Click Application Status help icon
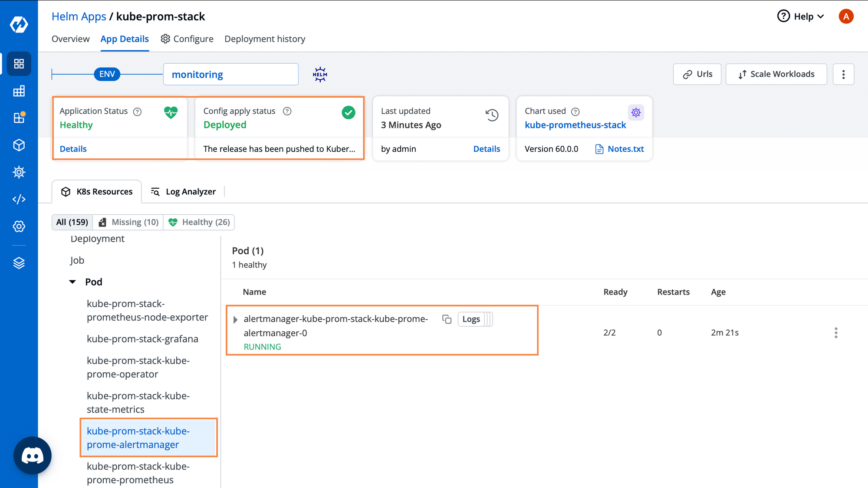The image size is (868, 488). pyautogui.click(x=138, y=112)
